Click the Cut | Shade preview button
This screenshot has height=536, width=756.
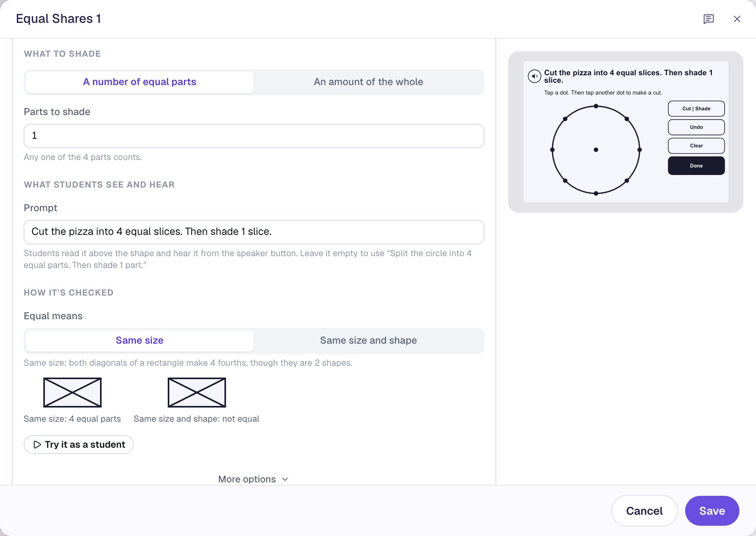tap(696, 109)
